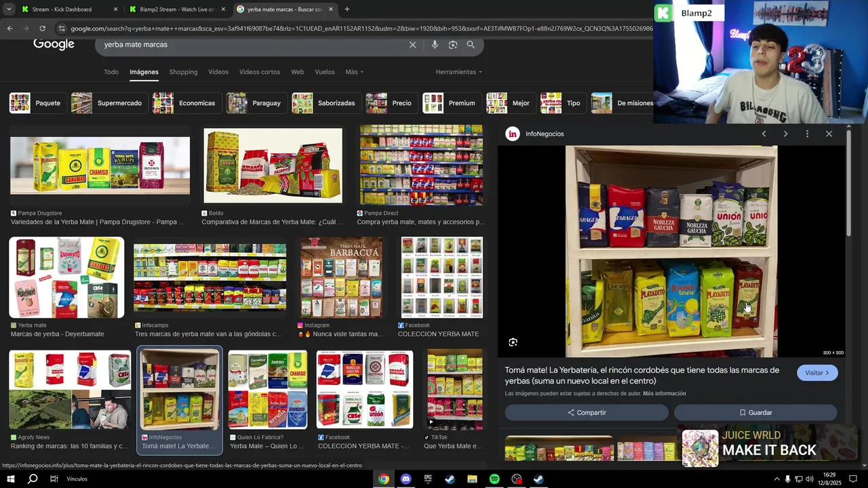
Task: Open the tab search dropdown arrow
Action: (9, 9)
